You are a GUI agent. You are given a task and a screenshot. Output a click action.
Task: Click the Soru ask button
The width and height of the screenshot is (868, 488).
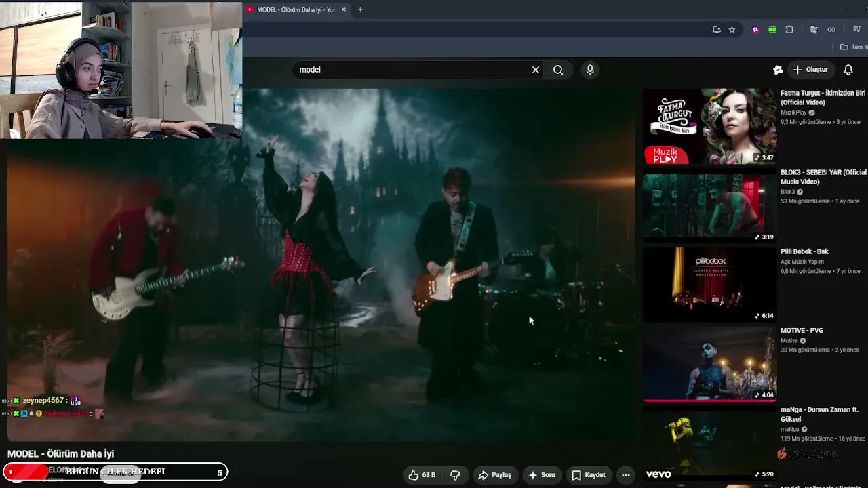(x=542, y=475)
